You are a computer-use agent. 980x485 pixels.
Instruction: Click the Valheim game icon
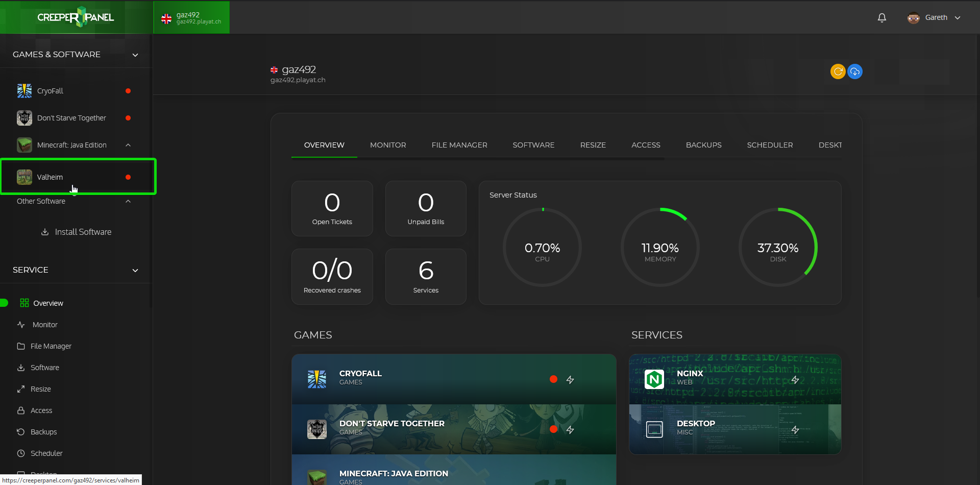pyautogui.click(x=24, y=177)
